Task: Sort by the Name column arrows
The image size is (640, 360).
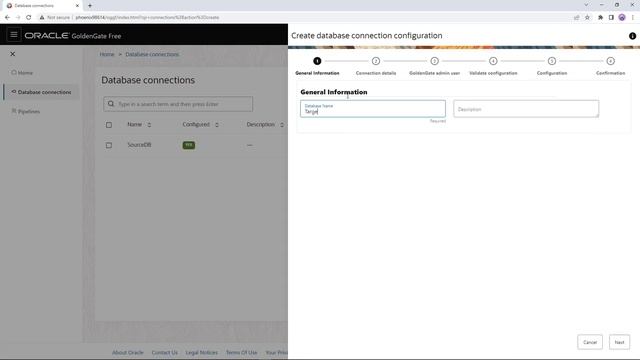Action: point(149,125)
